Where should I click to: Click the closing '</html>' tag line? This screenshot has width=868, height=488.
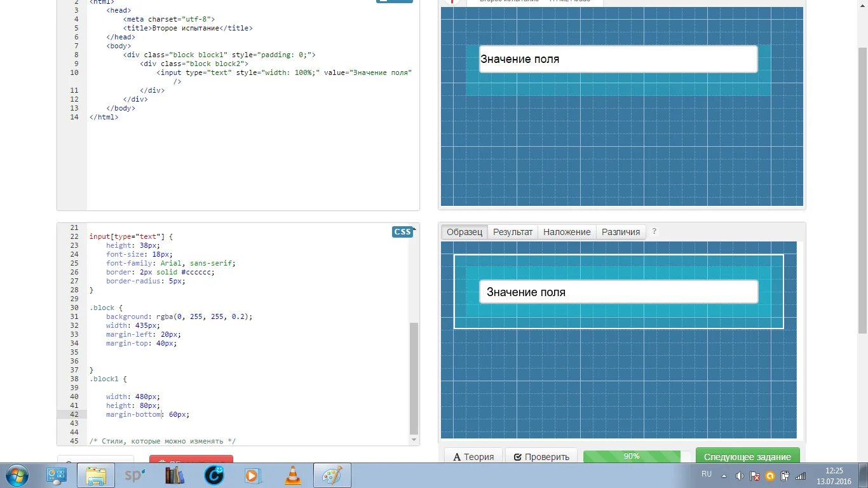(104, 117)
